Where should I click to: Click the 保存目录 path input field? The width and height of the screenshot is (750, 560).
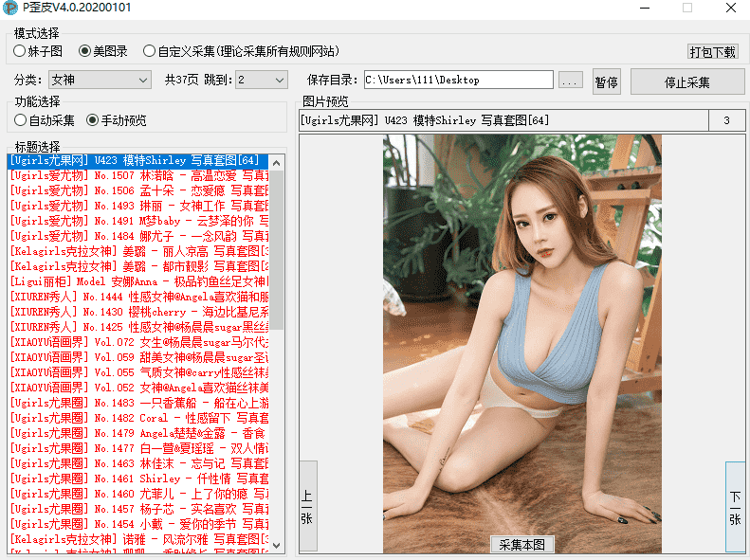pyautogui.click(x=459, y=80)
